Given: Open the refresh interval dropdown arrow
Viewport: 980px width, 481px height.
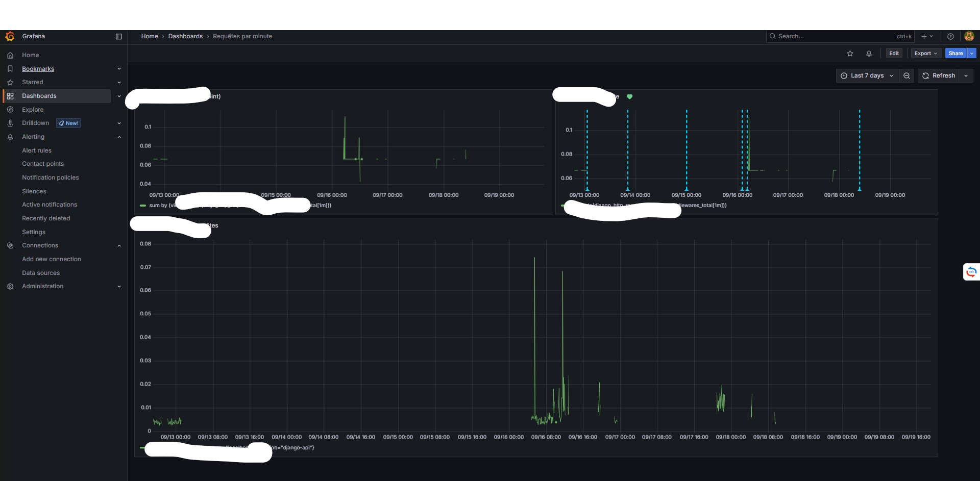Looking at the screenshot, I should click(966, 75).
